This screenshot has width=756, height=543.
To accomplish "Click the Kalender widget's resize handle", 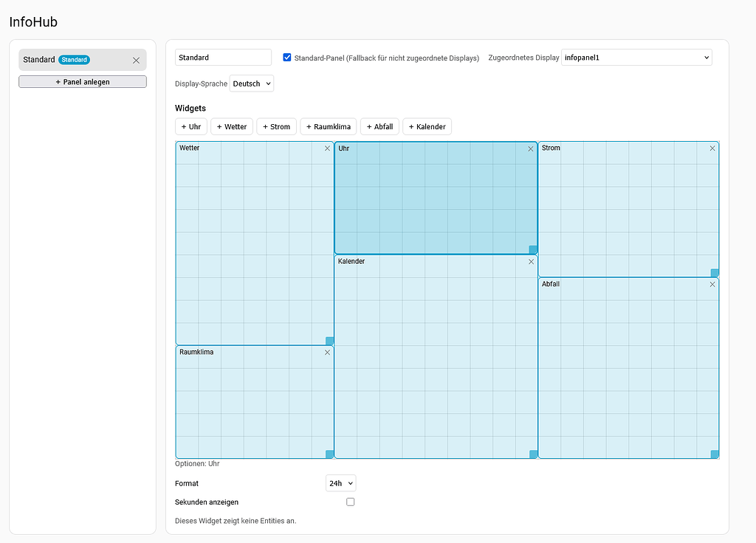I will pyautogui.click(x=533, y=454).
